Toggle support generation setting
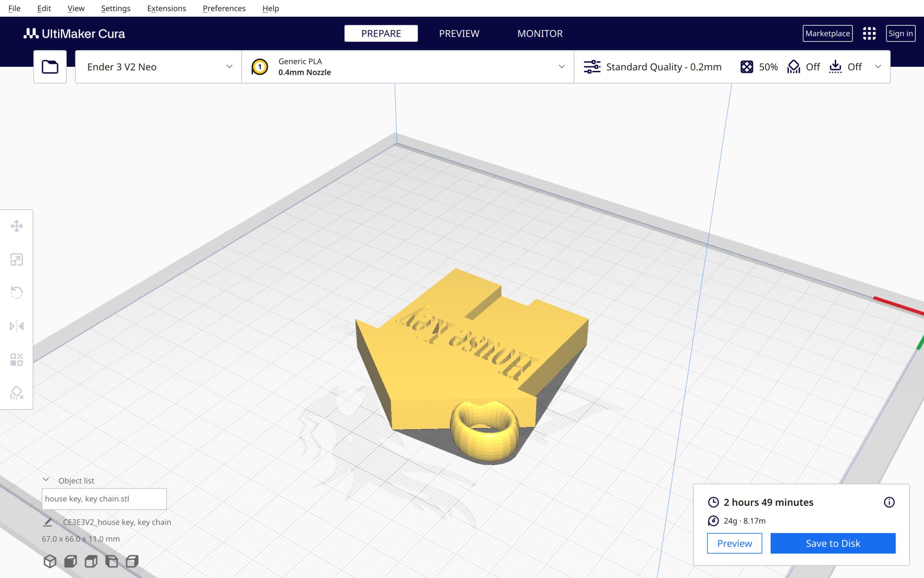 pyautogui.click(x=804, y=66)
